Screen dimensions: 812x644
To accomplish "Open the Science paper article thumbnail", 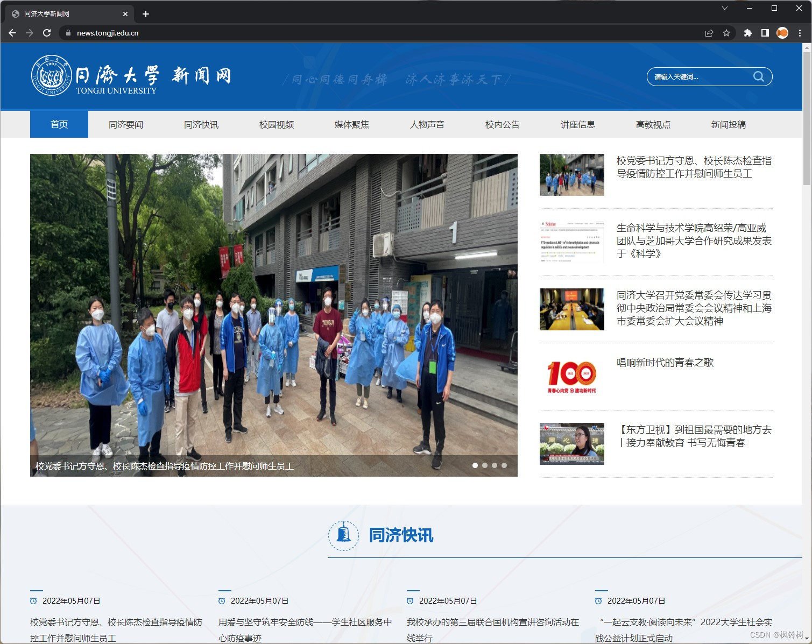I will pos(572,242).
